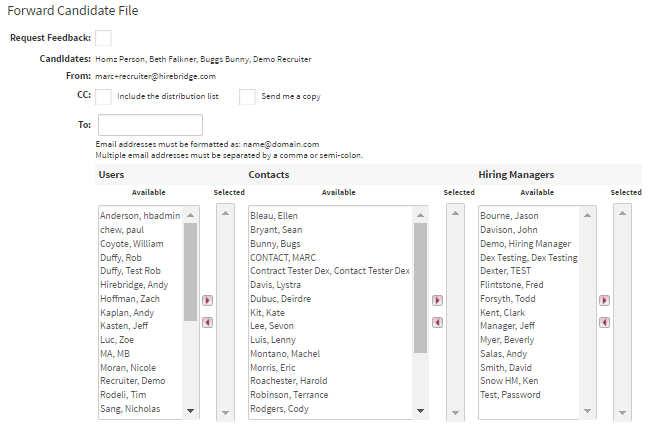Choose Bryant, Sean from Contacts
The height and width of the screenshot is (428, 649).
[x=275, y=229]
